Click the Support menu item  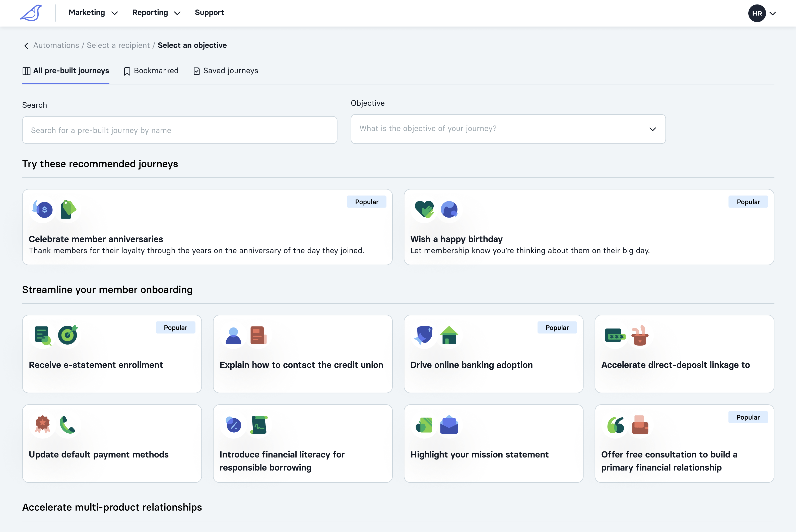[209, 13]
